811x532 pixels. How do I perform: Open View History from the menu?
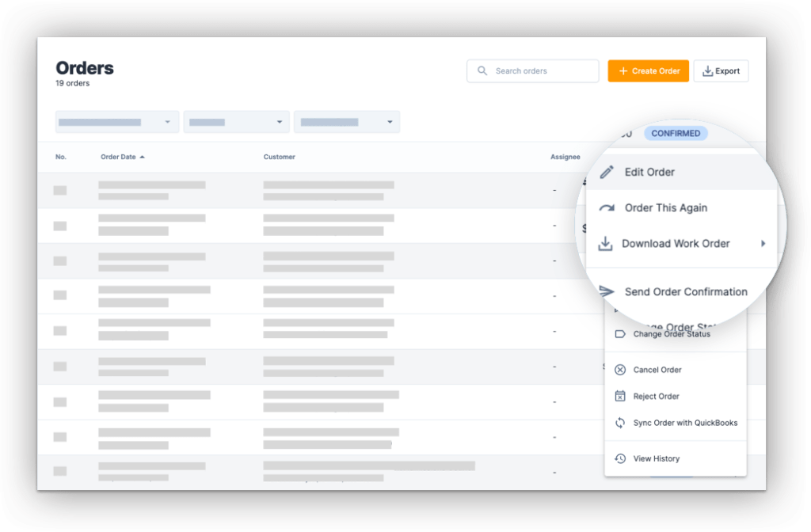676,458
